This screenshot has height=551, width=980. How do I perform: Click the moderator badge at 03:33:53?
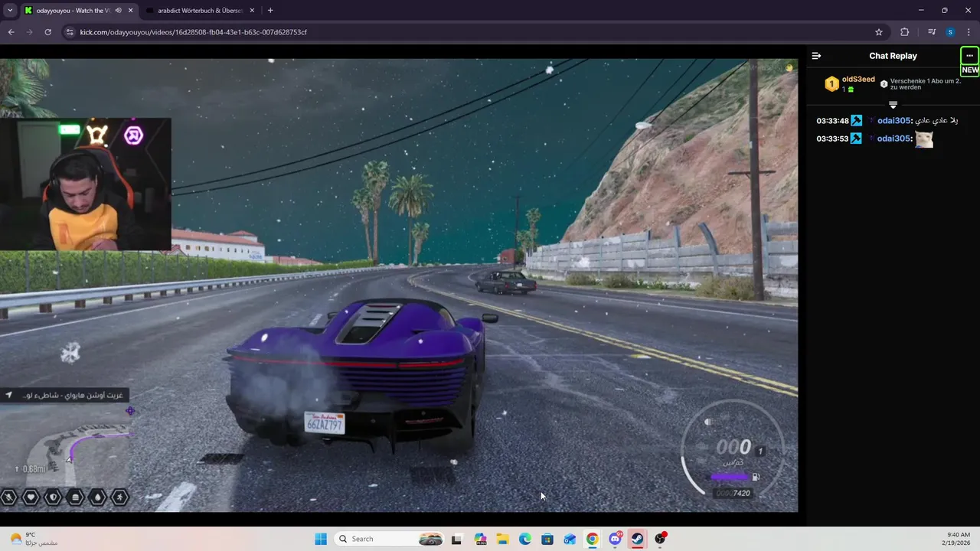click(x=857, y=139)
